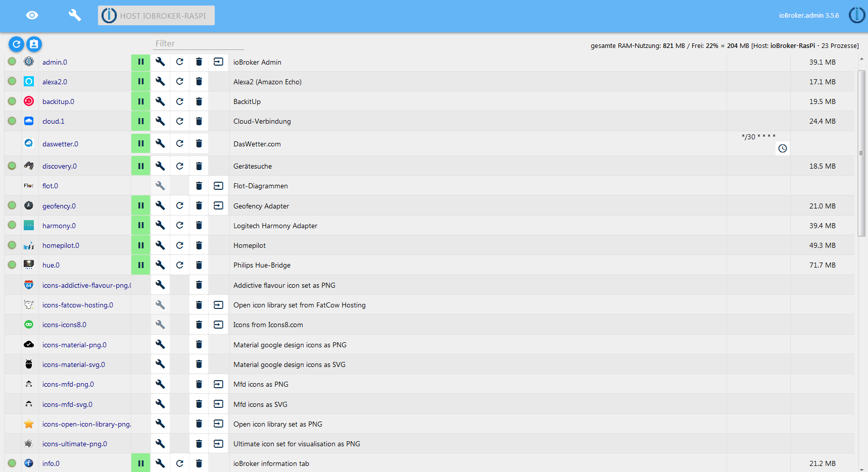Delete the icons-ultimate-png.0 instance
The height and width of the screenshot is (472, 868).
(x=199, y=444)
